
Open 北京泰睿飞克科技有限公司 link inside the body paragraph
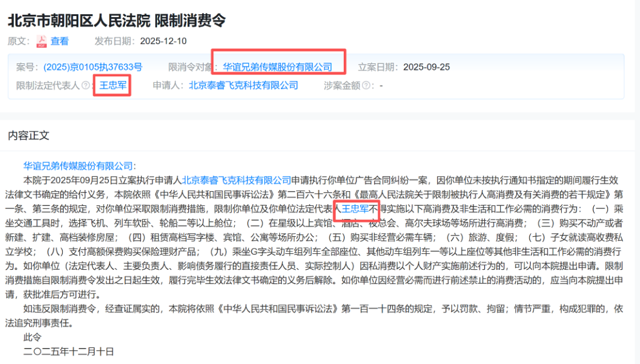point(236,180)
